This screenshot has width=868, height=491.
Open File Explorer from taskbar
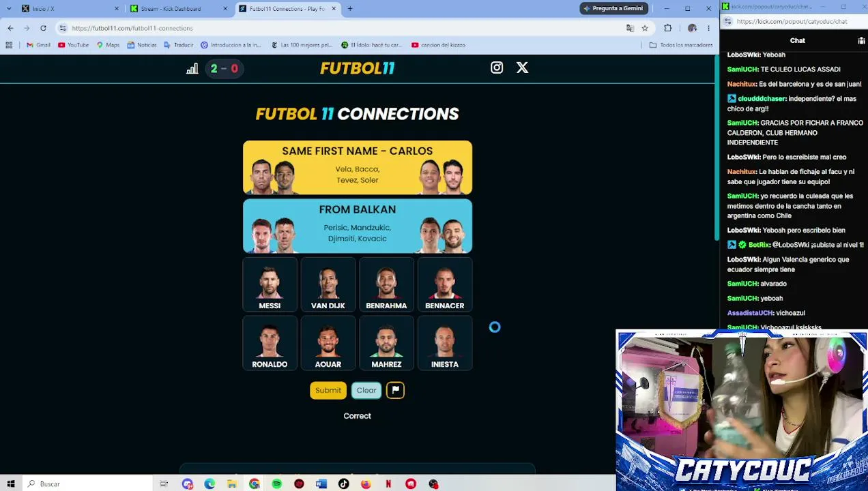point(232,484)
